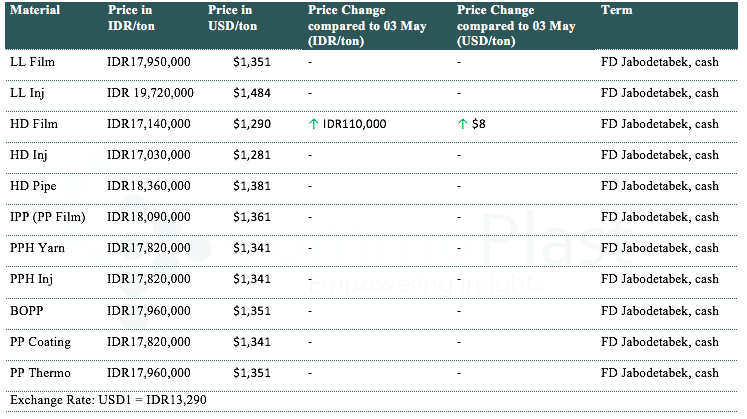Viewport: 747px width, 419px height.
Task: Select the BOPP material cell
Action: [26, 311]
